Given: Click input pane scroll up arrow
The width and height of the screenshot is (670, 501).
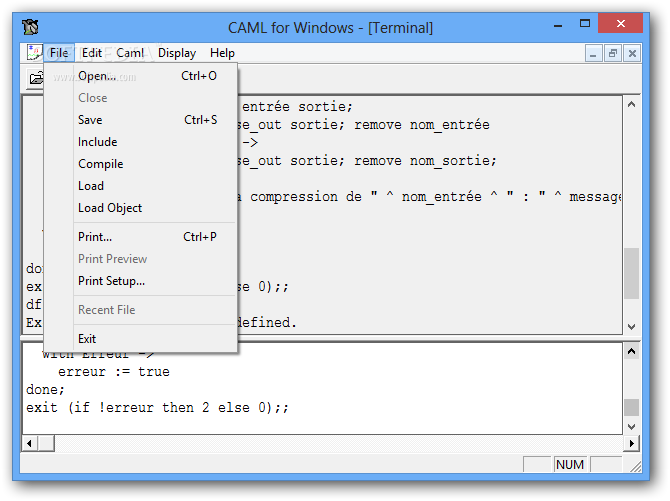Looking at the screenshot, I should (x=632, y=352).
